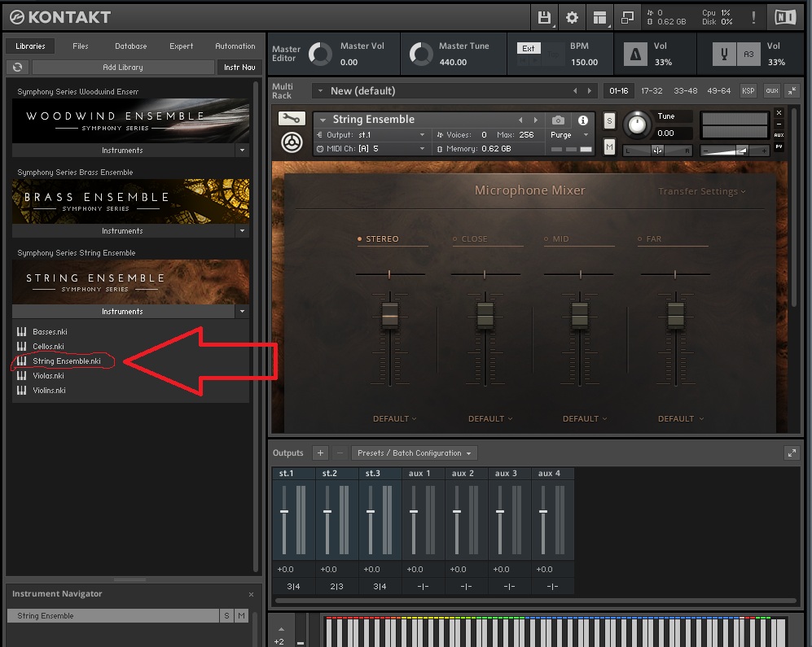
Task: Open Presets / Batch Configuration menu
Action: [415, 453]
